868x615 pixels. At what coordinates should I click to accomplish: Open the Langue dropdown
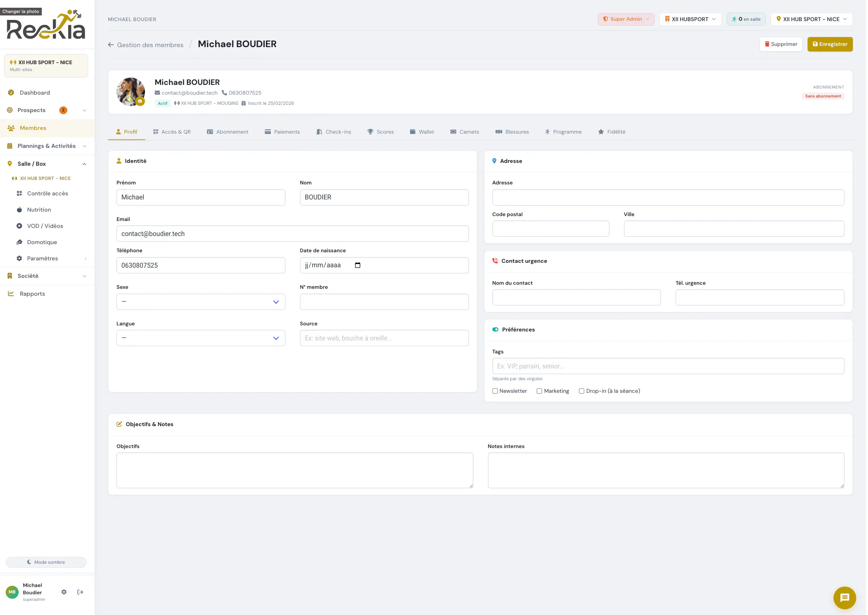[201, 338]
